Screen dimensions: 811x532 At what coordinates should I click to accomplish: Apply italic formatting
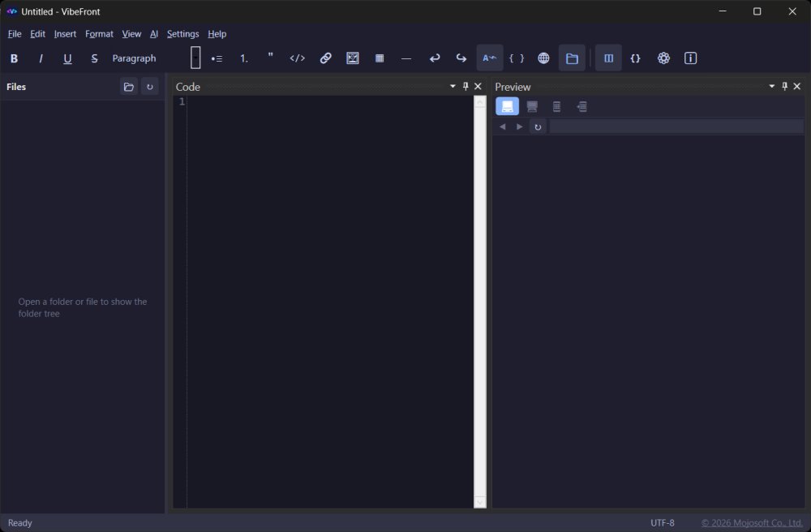coord(41,58)
